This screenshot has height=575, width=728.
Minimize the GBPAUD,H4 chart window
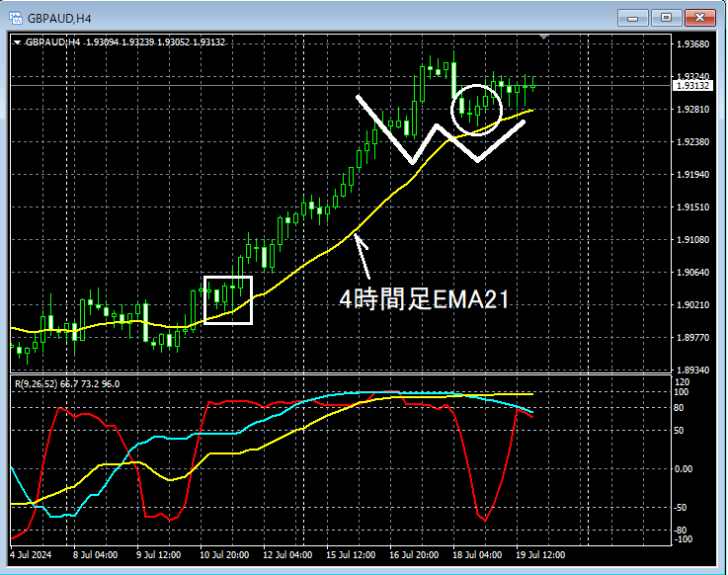tap(632, 18)
